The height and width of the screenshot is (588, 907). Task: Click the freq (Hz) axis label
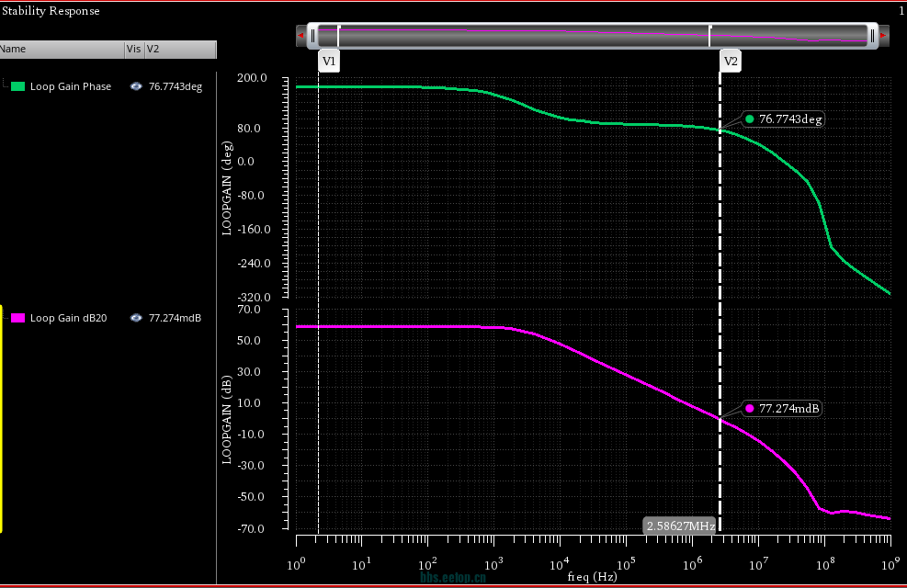[x=593, y=576]
